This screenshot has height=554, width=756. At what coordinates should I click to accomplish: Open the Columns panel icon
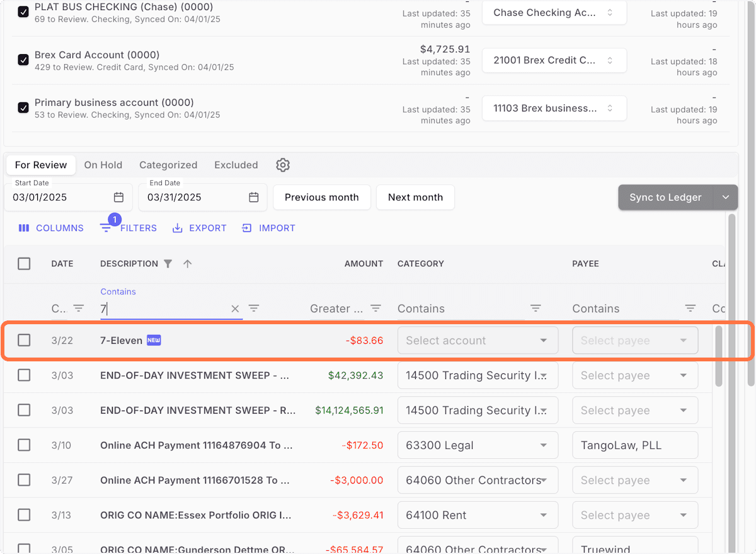(x=24, y=228)
